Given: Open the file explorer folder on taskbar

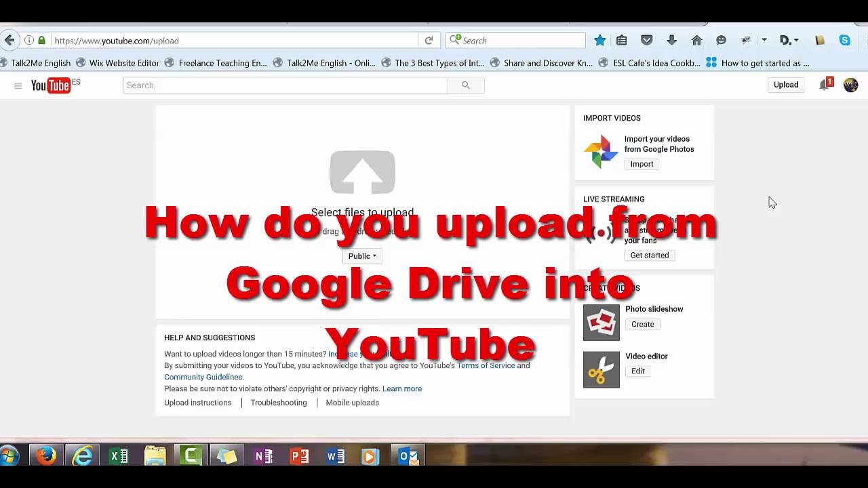Looking at the screenshot, I should pos(155,455).
